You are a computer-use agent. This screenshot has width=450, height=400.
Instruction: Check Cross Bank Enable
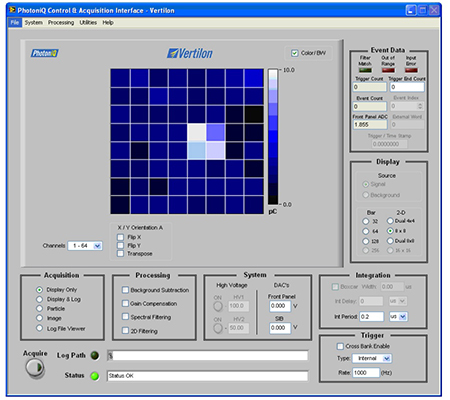click(340, 346)
